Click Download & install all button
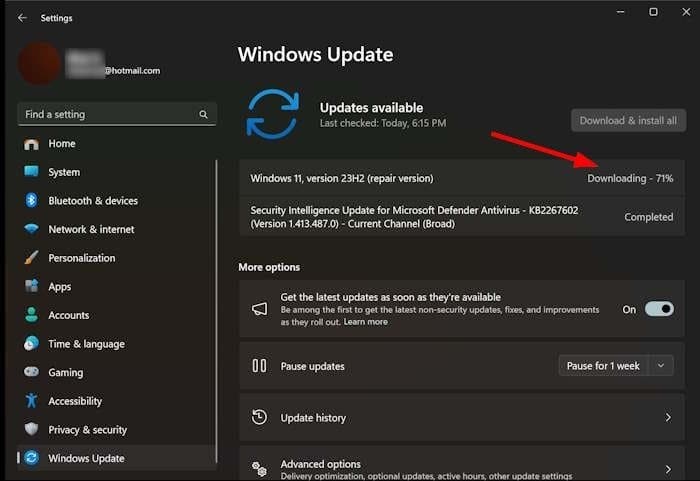The image size is (700, 481). 628,121
